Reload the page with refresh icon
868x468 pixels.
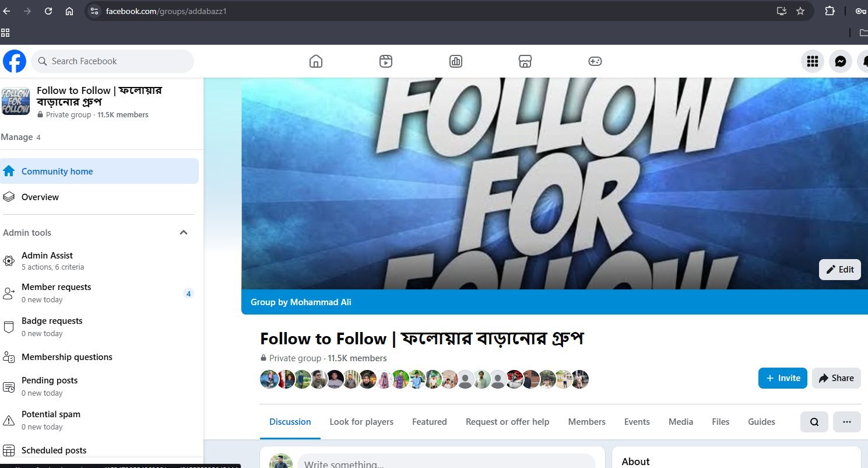[48, 11]
